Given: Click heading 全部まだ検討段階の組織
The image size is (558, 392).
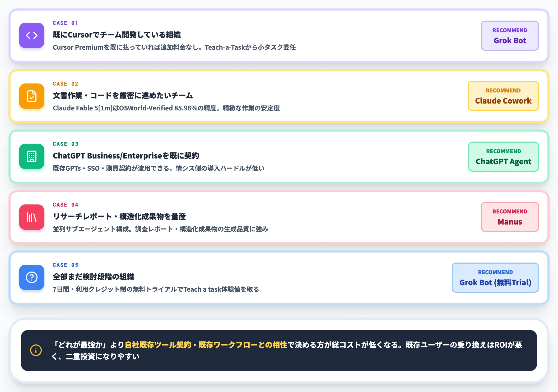Looking at the screenshot, I should [94, 277].
